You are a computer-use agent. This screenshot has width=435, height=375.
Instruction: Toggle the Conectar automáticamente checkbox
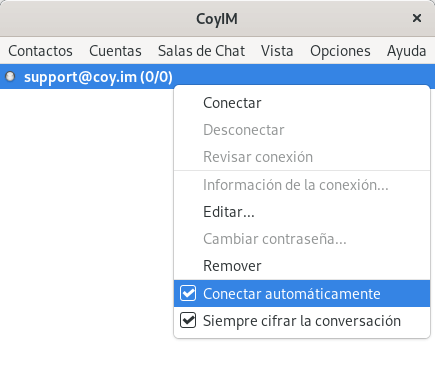(x=188, y=294)
